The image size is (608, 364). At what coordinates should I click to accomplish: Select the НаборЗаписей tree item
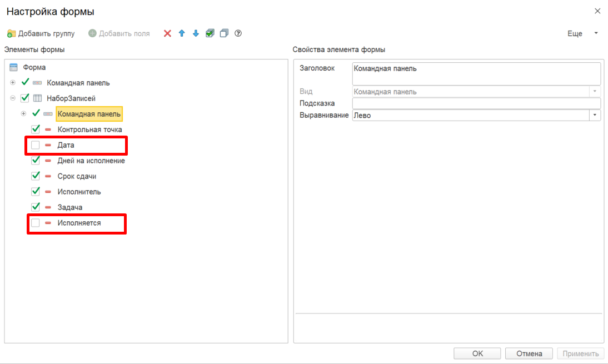(x=71, y=98)
